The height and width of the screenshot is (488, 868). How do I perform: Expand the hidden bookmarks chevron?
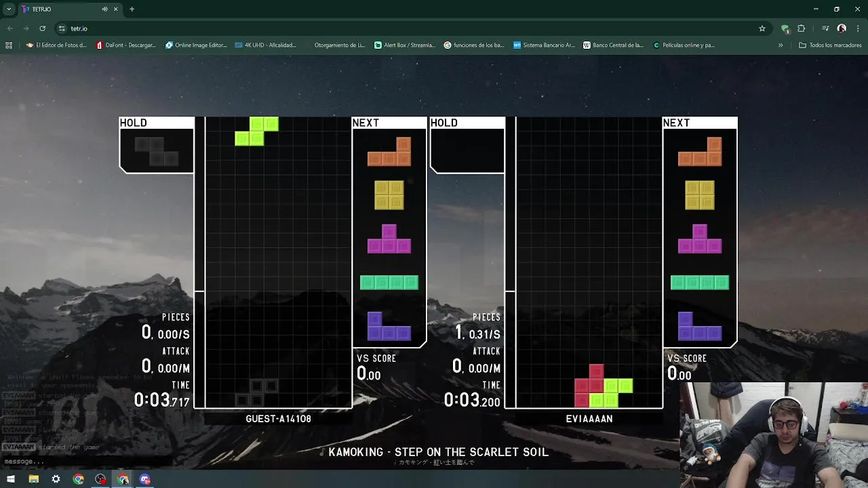(x=781, y=45)
